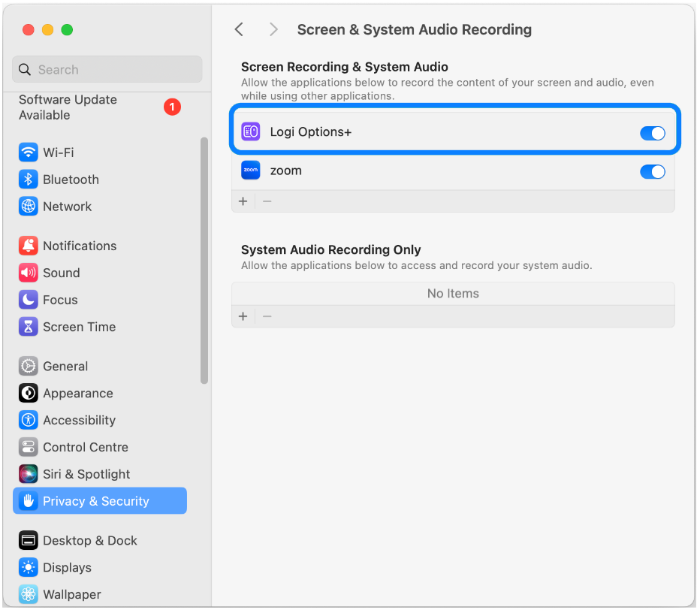Go back using the left chevron
Viewport: 700px width, 610px height.
point(240,29)
